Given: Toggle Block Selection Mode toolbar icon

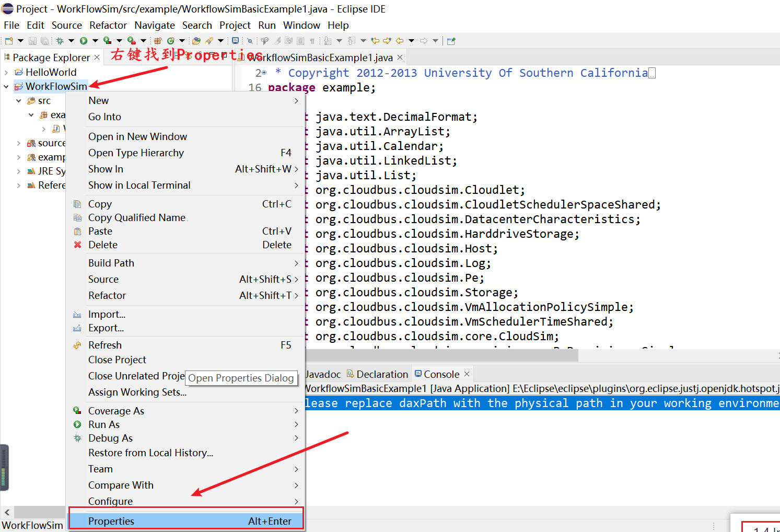Looking at the screenshot, I should click(300, 41).
